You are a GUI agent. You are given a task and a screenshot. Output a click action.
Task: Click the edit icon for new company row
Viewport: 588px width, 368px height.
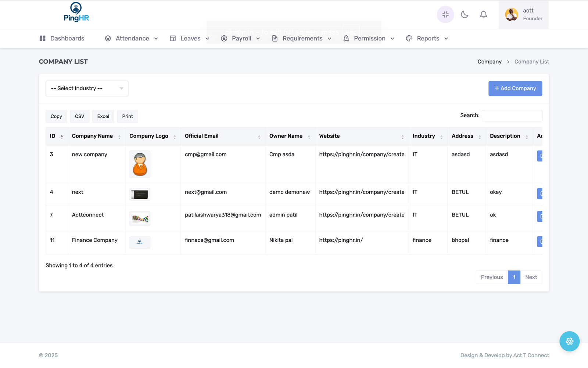pyautogui.click(x=540, y=156)
